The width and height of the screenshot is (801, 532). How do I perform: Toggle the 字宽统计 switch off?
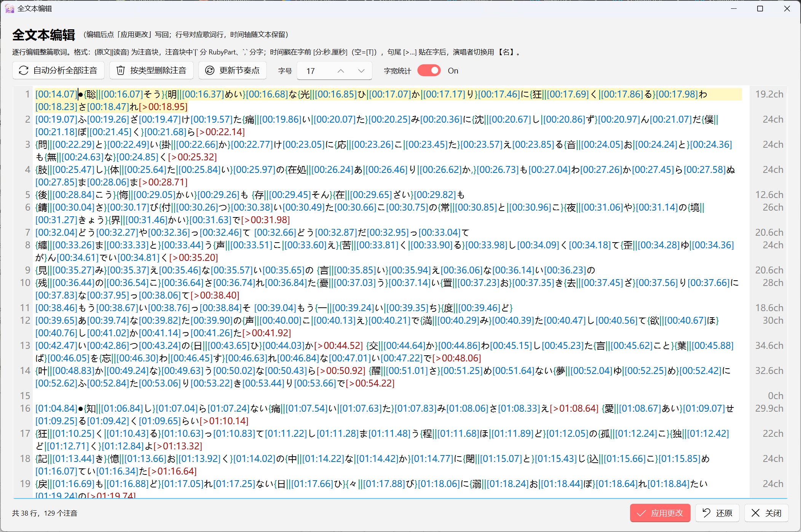point(429,70)
